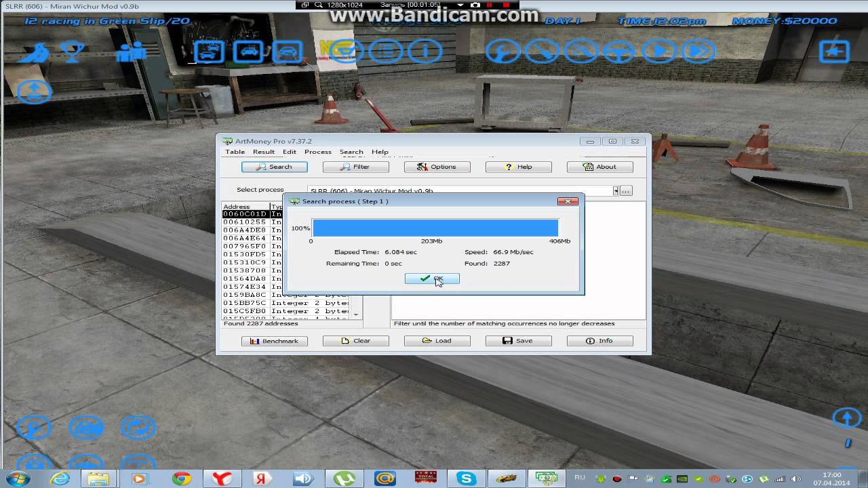The image size is (868, 488).
Task: Click the Filter button
Action: (356, 167)
